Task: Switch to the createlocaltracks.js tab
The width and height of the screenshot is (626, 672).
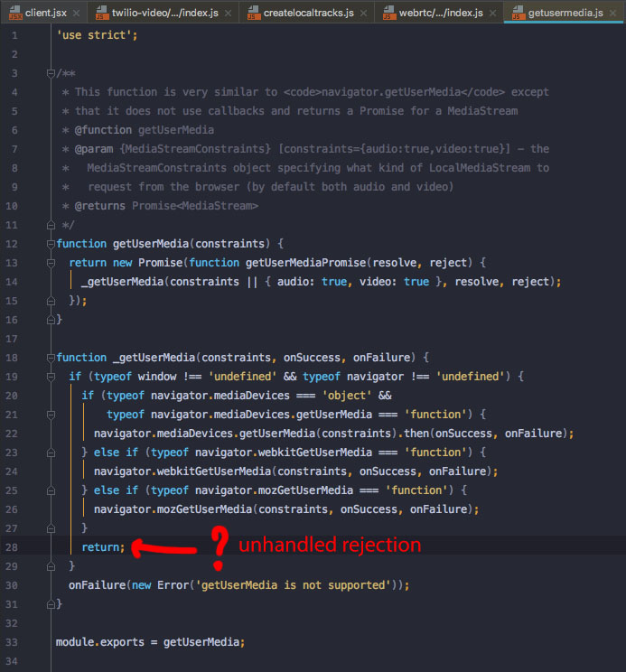Action: (308, 13)
